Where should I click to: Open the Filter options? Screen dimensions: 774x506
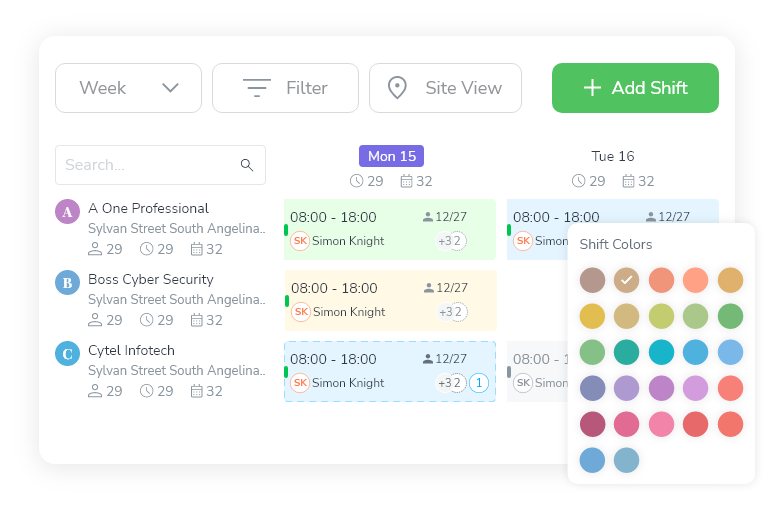(285, 88)
